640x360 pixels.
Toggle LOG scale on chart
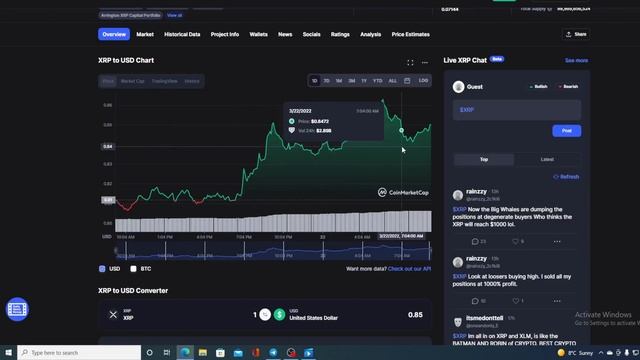coord(423,81)
